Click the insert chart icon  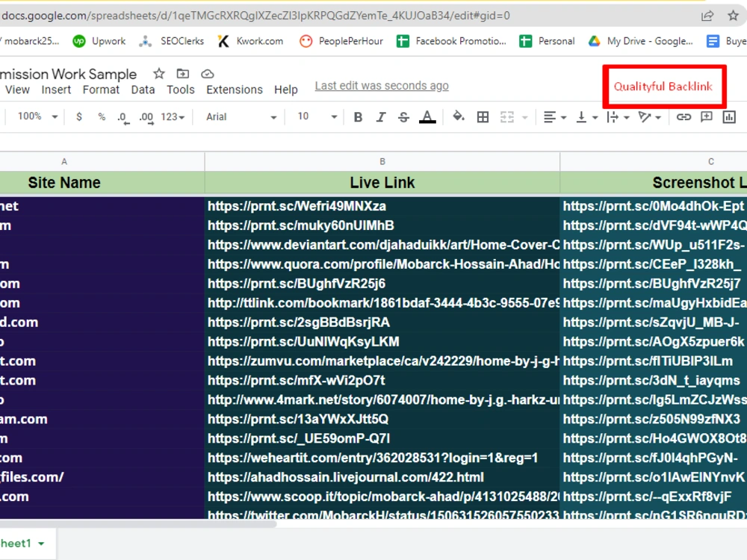(729, 117)
